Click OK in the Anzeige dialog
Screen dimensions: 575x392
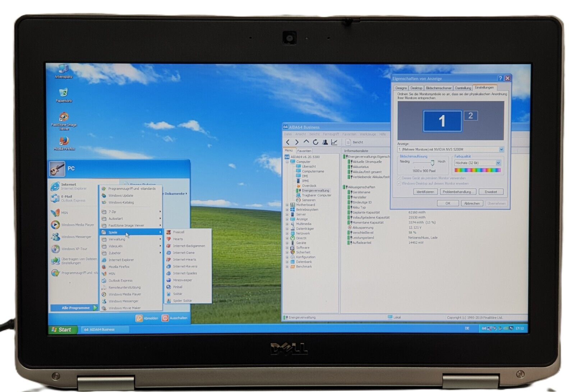pyautogui.click(x=448, y=203)
